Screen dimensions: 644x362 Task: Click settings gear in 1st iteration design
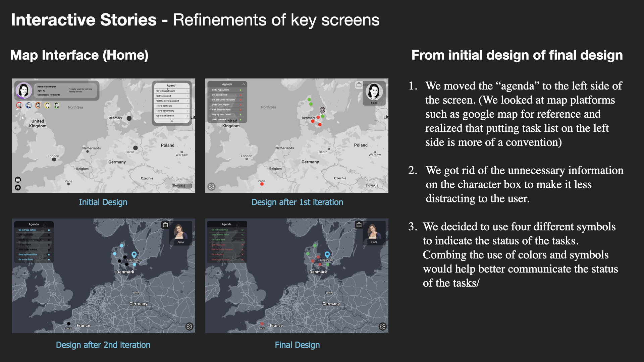[211, 187]
